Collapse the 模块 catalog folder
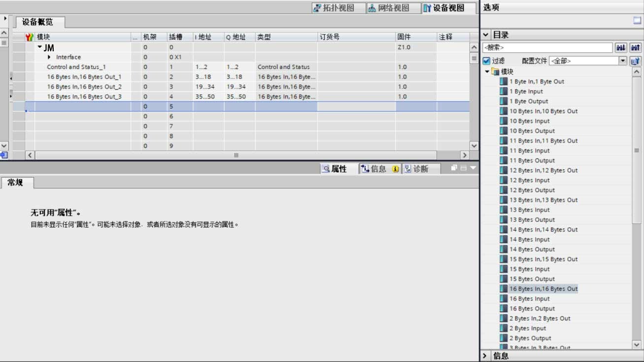The image size is (644, 362). (x=487, y=72)
